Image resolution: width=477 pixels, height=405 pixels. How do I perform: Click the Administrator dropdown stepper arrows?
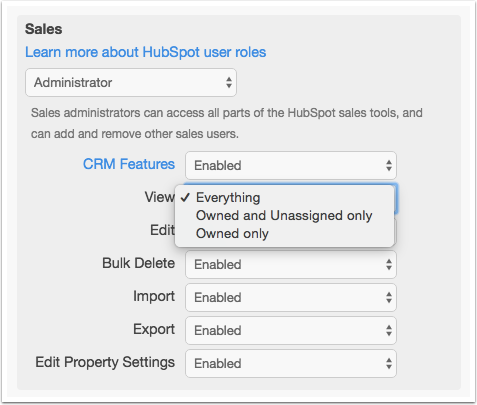229,83
